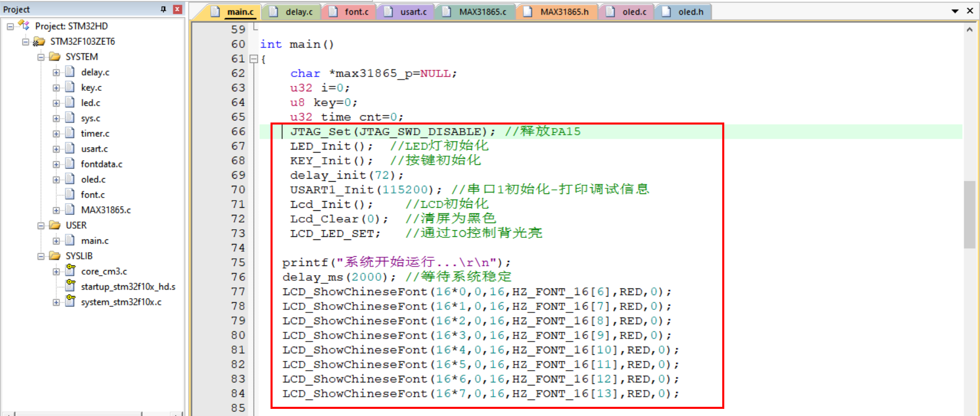Switch to the MAX31865.h tab

coord(563,12)
